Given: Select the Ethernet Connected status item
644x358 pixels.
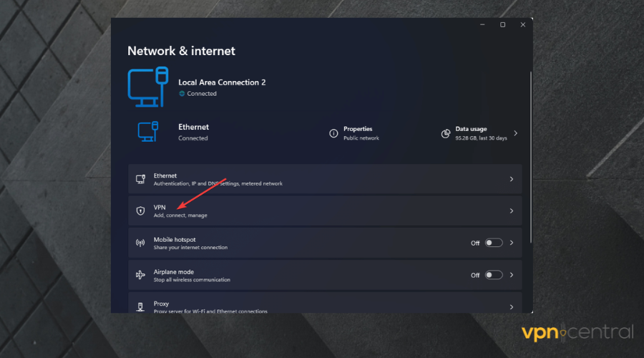Looking at the screenshot, I should click(192, 132).
